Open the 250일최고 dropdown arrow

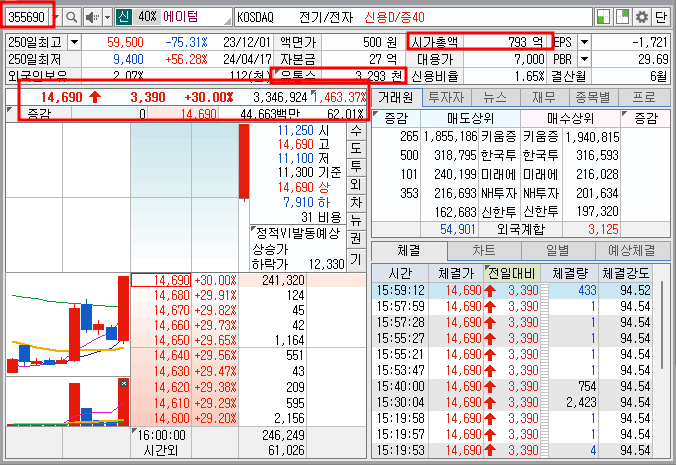pos(74,42)
